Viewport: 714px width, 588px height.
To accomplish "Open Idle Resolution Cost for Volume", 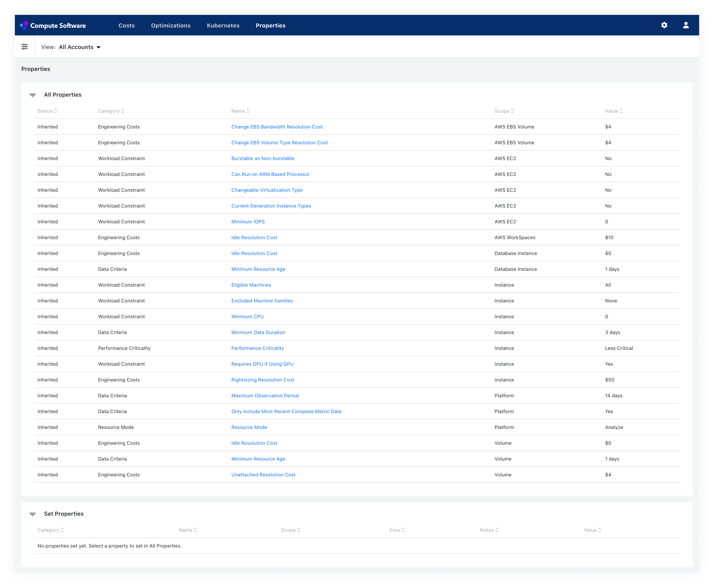I will (254, 443).
